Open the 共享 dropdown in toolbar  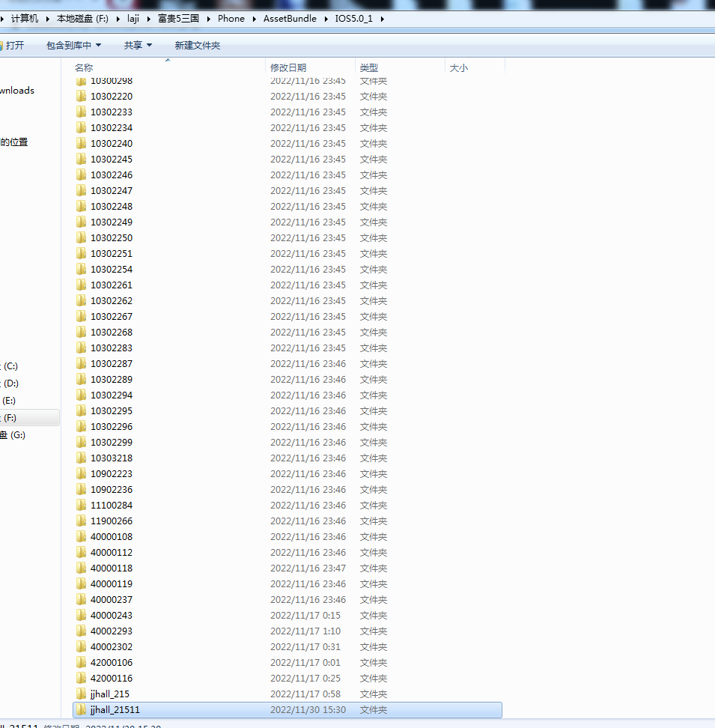tap(138, 46)
